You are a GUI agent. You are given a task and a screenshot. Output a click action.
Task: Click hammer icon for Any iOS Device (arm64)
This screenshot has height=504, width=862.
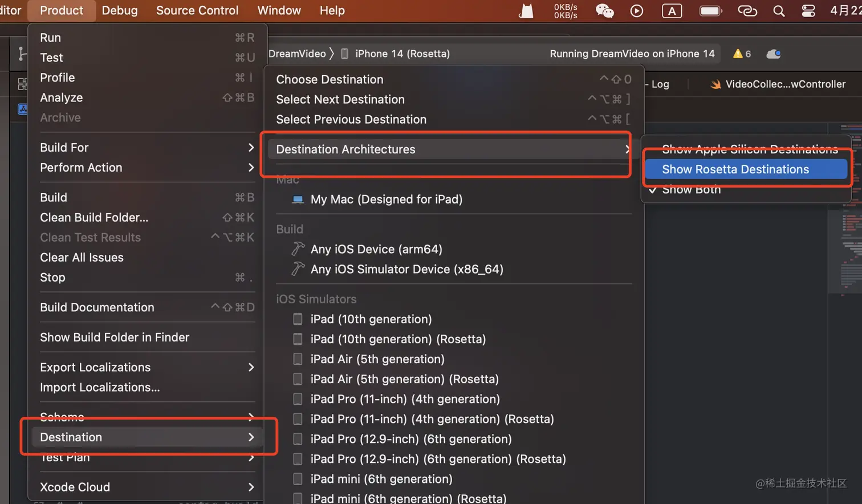[298, 249]
